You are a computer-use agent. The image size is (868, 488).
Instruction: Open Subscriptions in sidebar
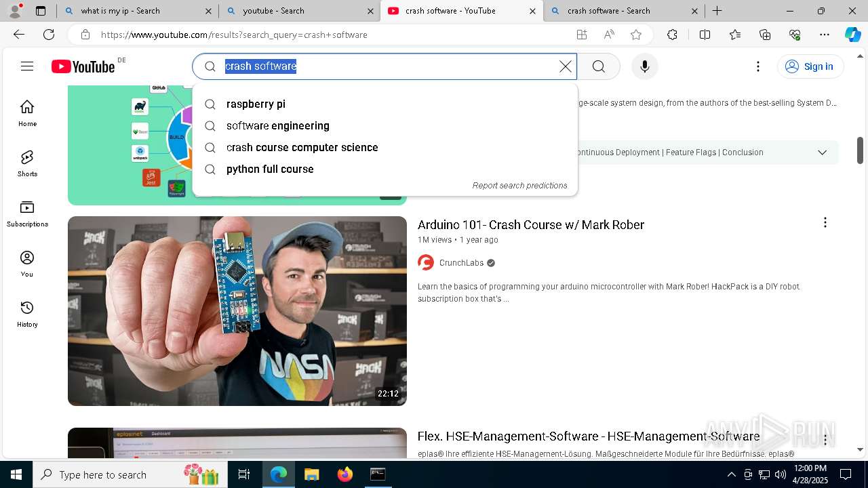(27, 213)
